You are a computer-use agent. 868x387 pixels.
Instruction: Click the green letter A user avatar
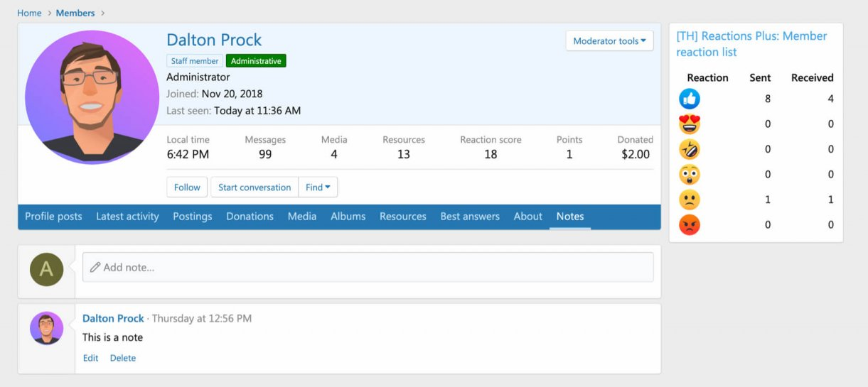click(46, 269)
